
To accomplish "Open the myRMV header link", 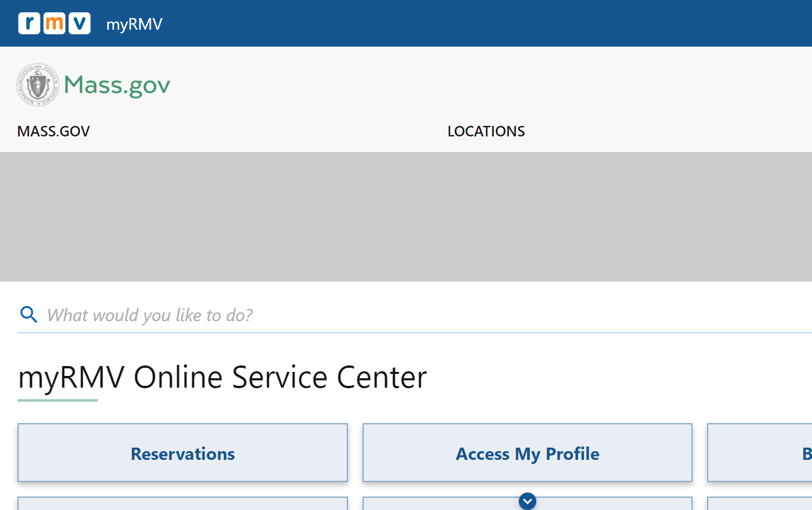I will pyautogui.click(x=134, y=24).
